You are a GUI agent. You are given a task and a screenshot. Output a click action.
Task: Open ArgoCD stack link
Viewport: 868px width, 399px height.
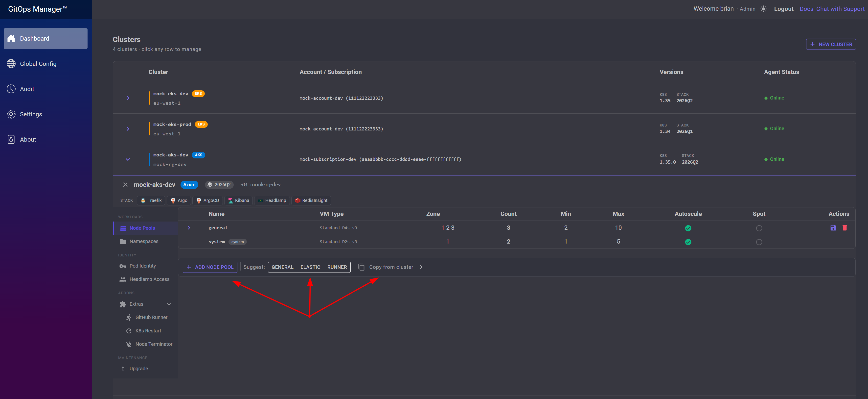tap(207, 200)
